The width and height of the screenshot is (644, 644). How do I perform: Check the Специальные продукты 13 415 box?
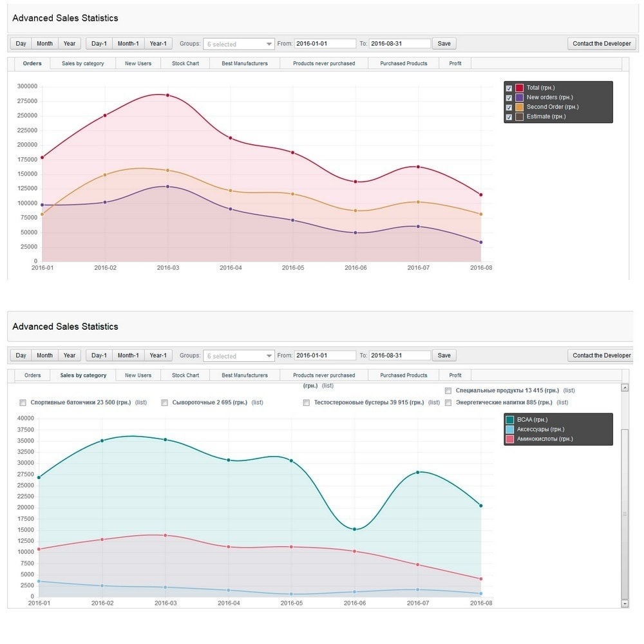[x=448, y=391]
